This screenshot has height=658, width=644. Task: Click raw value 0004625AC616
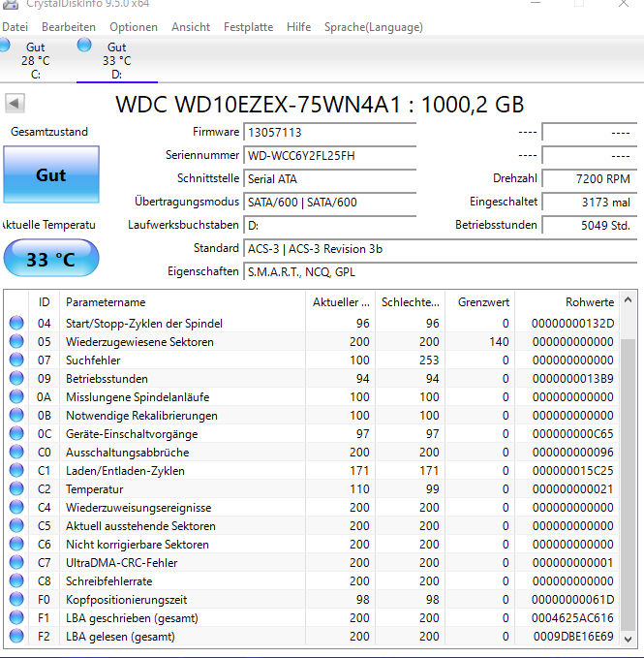572,618
